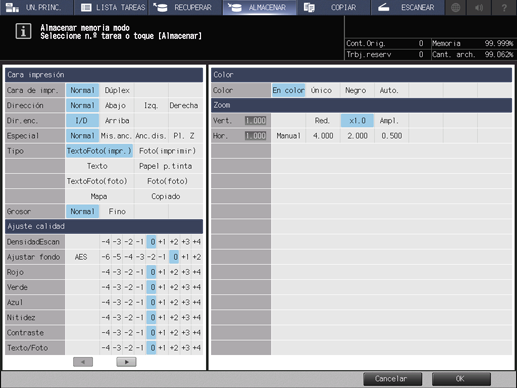The width and height of the screenshot is (517, 388).
Task: Set Color mode to Negro
Action: pyautogui.click(x=356, y=90)
